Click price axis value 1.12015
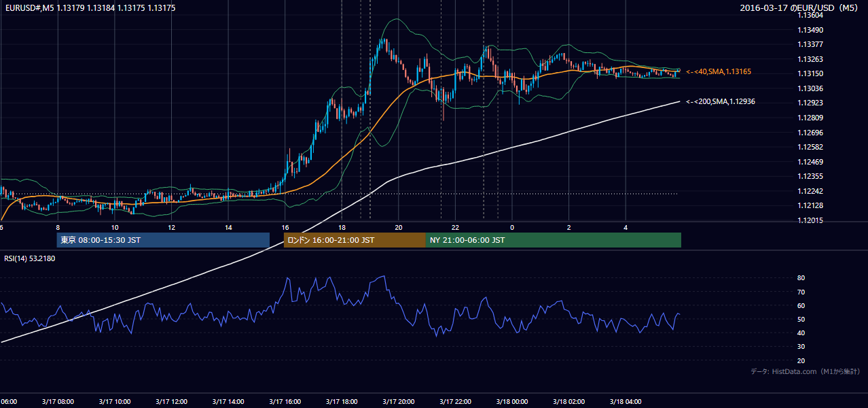 click(x=810, y=221)
